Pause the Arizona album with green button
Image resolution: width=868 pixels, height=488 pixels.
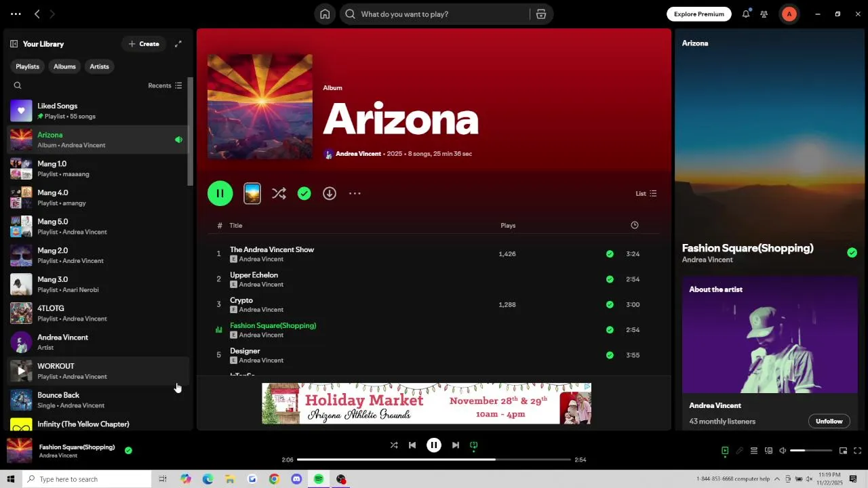click(220, 194)
